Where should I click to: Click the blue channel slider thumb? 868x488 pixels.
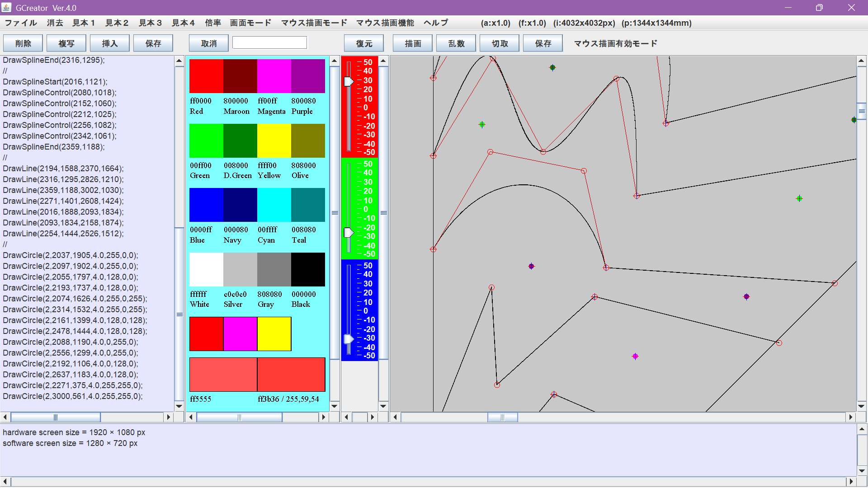tap(349, 339)
